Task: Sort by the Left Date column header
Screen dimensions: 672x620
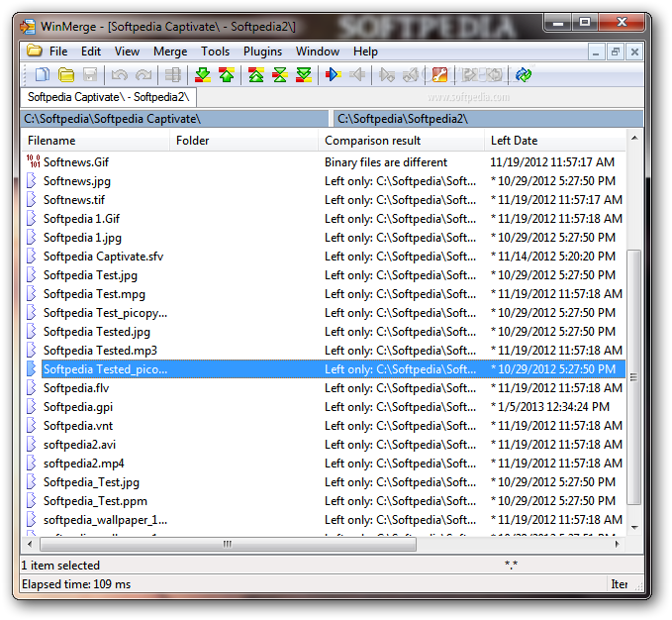Action: 555,141
